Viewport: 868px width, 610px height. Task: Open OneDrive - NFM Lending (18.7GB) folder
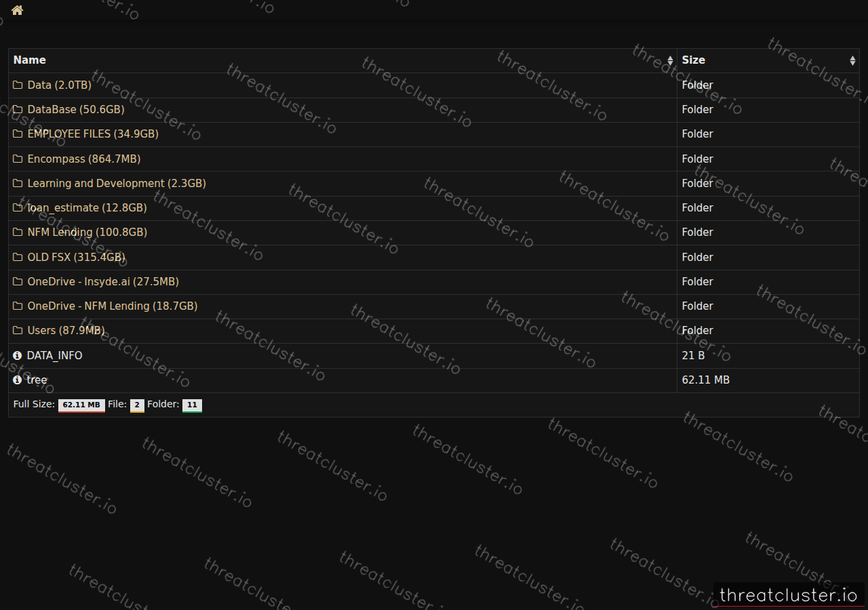click(113, 306)
